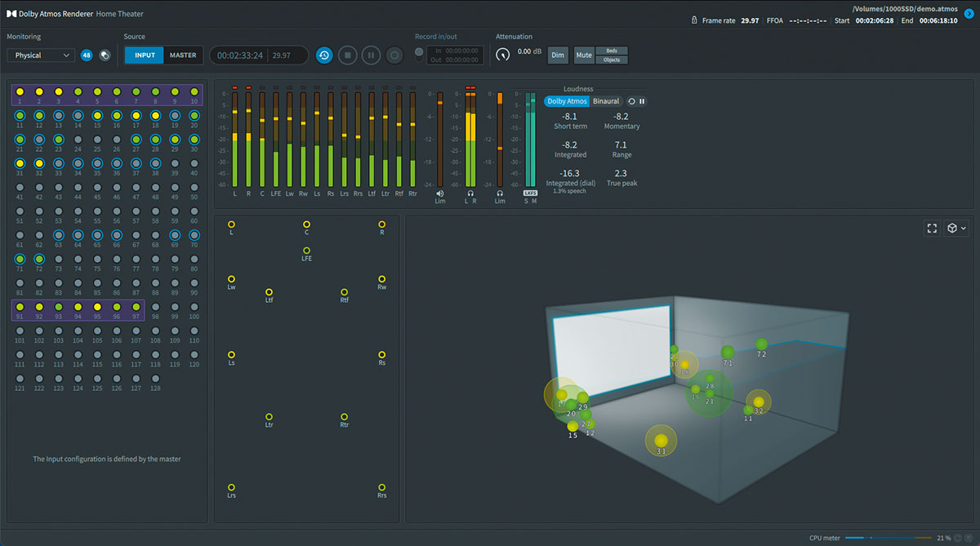
Task: Switch loudness to Dolby Atmos
Action: click(x=567, y=101)
